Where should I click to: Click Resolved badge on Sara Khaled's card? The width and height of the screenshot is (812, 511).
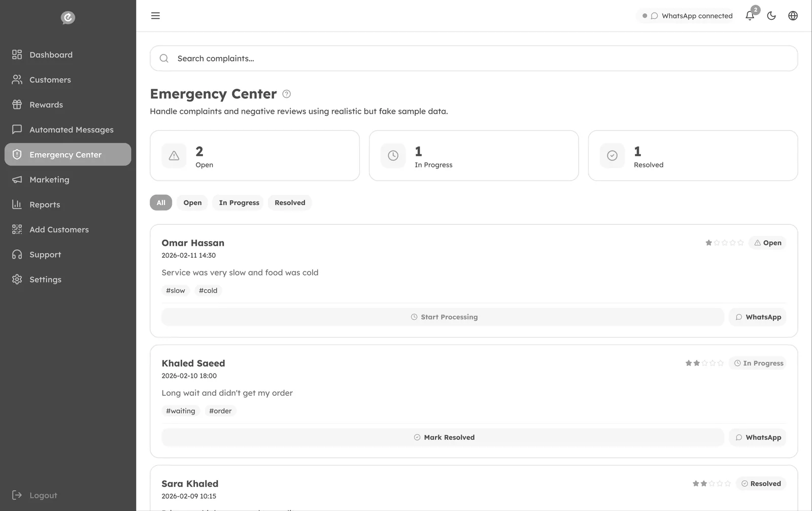coord(761,484)
